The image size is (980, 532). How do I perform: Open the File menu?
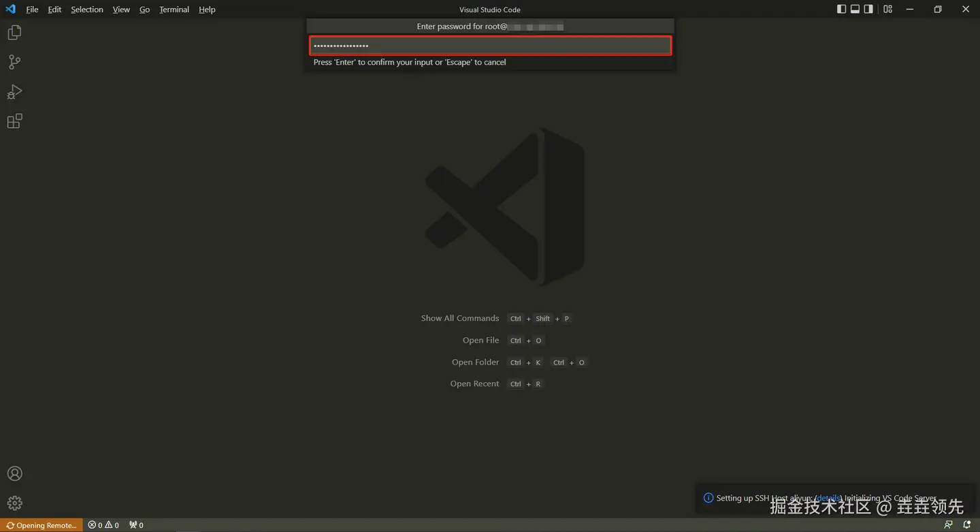32,10
